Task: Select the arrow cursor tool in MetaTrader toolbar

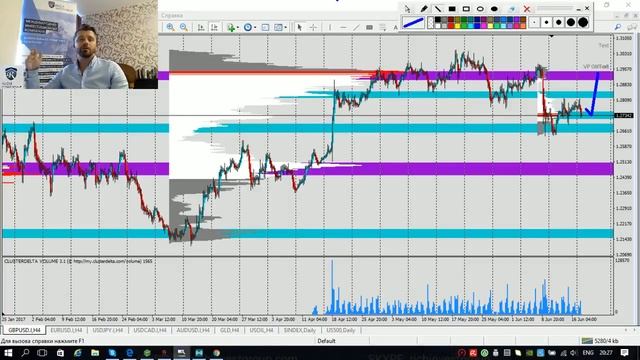Action: pyautogui.click(x=300, y=27)
